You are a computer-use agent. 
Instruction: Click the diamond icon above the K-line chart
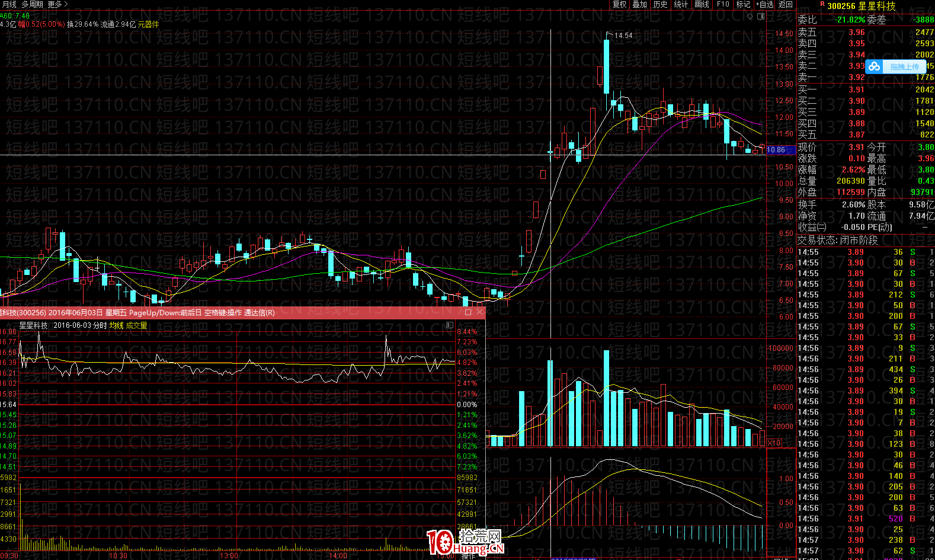750,16
